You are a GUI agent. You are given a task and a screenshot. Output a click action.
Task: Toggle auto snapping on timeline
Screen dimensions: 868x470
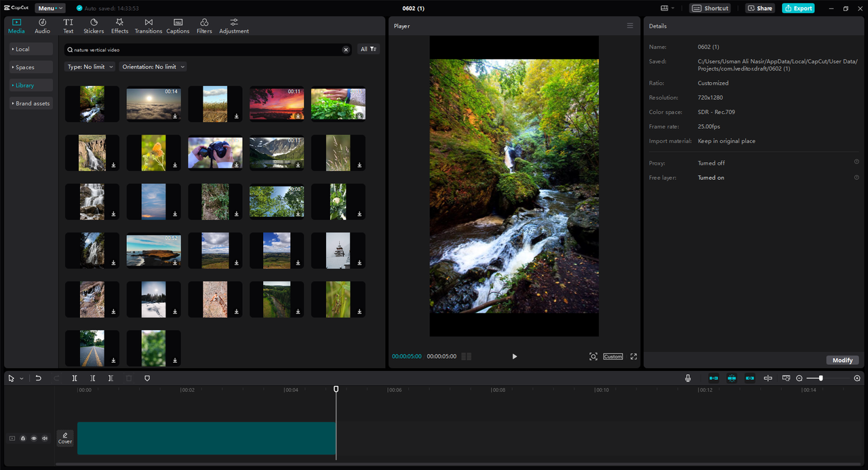(732, 378)
